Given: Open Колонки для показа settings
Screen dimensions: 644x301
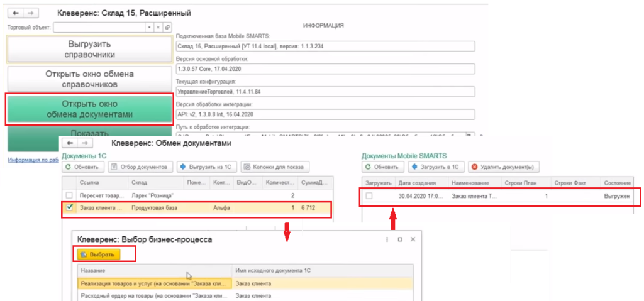Looking at the screenshot, I should [x=275, y=167].
